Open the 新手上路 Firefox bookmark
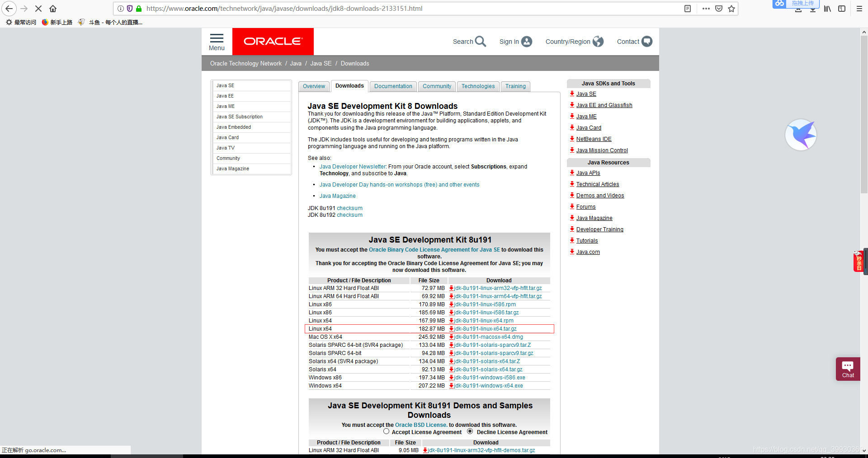The width and height of the screenshot is (868, 458). [57, 22]
